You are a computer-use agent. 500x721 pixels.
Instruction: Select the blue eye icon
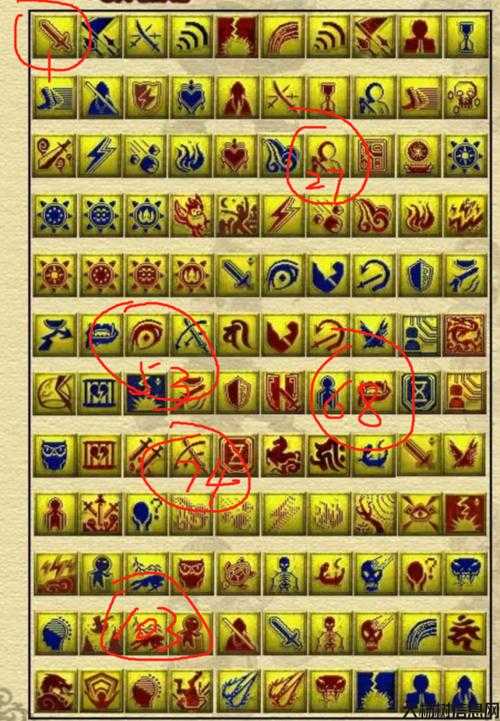pyautogui.click(x=283, y=275)
